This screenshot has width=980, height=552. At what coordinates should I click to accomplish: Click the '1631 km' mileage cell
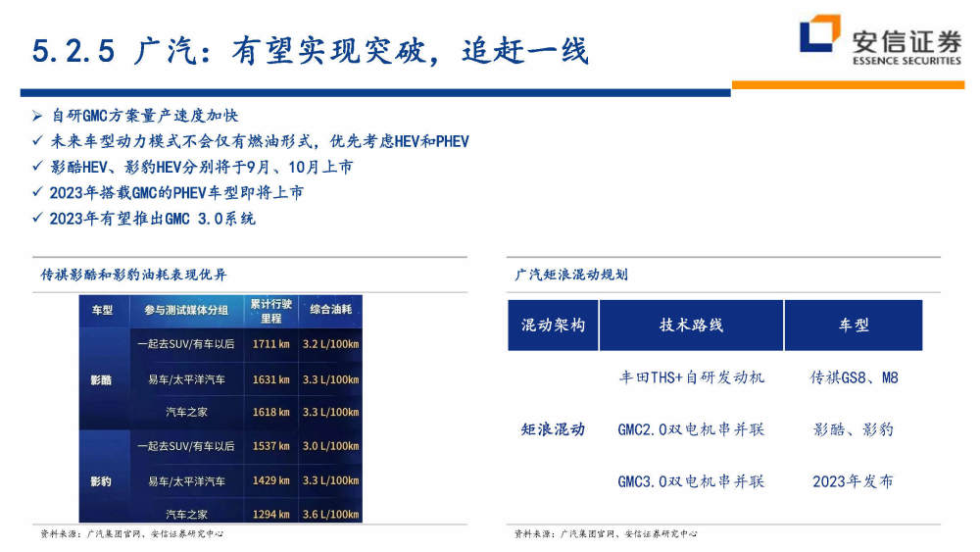point(271,379)
